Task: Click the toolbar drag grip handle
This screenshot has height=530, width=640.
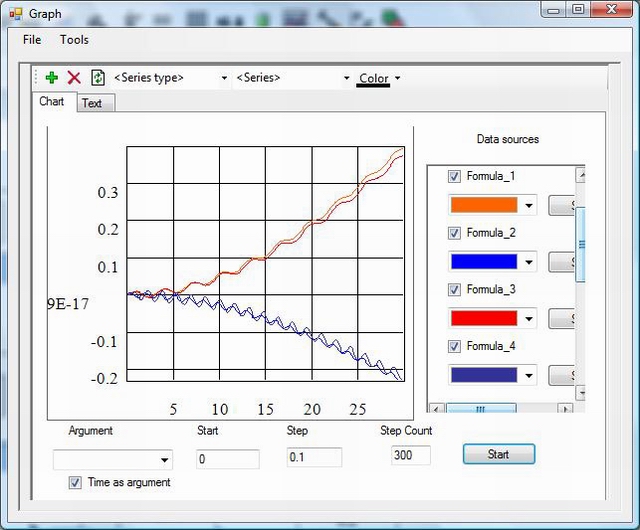Action: tap(36, 78)
